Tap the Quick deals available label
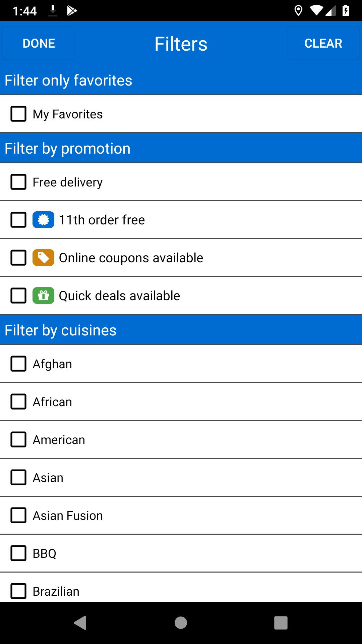 pyautogui.click(x=119, y=296)
